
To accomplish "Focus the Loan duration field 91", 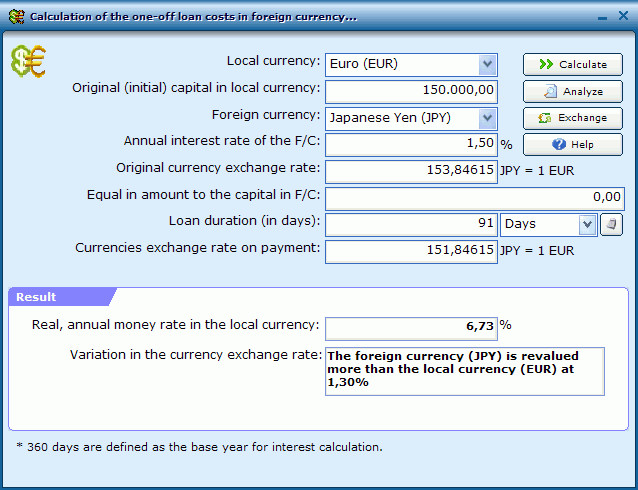I will point(411,224).
